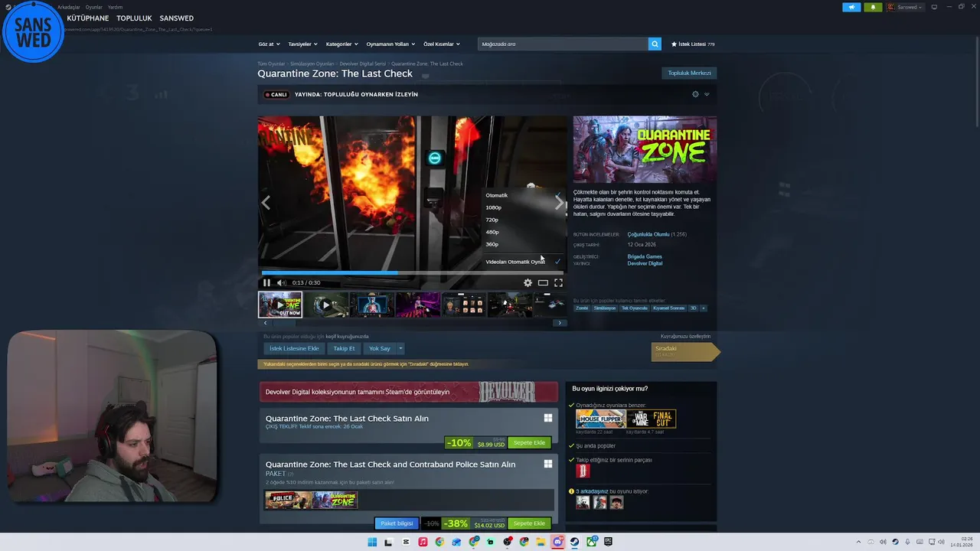The width and height of the screenshot is (980, 551).
Task: Open 'Brigada Games' developer link
Action: click(x=645, y=256)
